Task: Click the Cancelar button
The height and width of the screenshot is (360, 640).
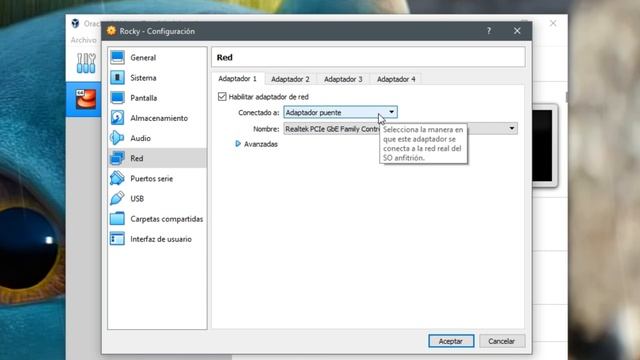Action: (502, 341)
